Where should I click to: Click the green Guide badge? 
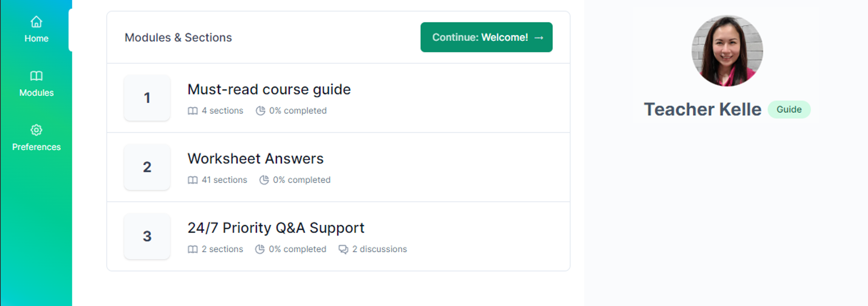[789, 109]
